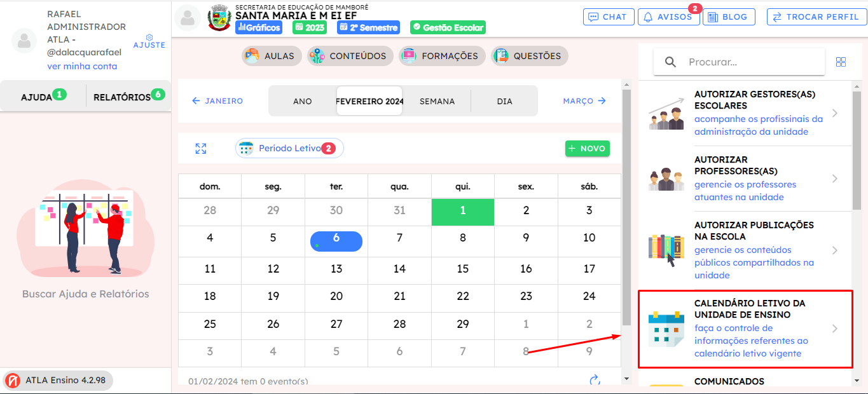Select calendar day 17

pyautogui.click(x=589, y=269)
